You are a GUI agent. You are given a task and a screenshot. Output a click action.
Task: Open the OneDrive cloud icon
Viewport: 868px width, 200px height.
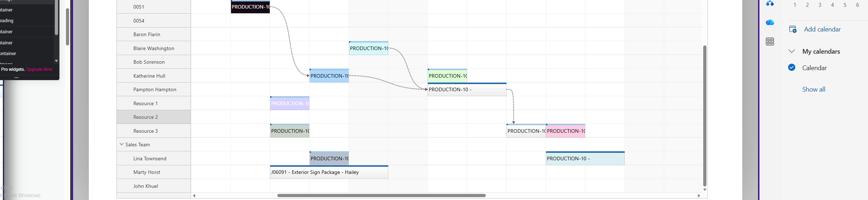pos(770,23)
